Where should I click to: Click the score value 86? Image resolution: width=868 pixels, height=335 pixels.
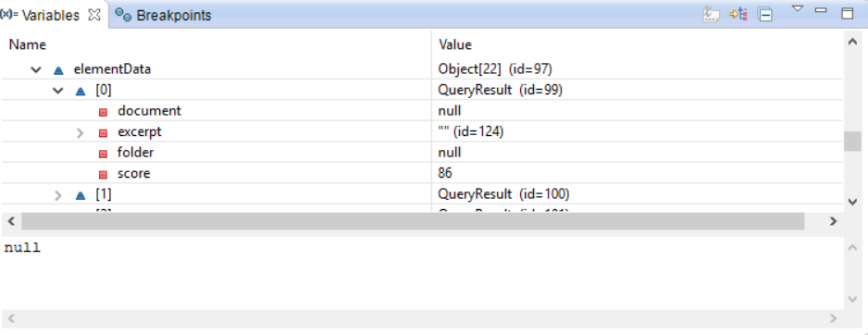click(x=445, y=173)
